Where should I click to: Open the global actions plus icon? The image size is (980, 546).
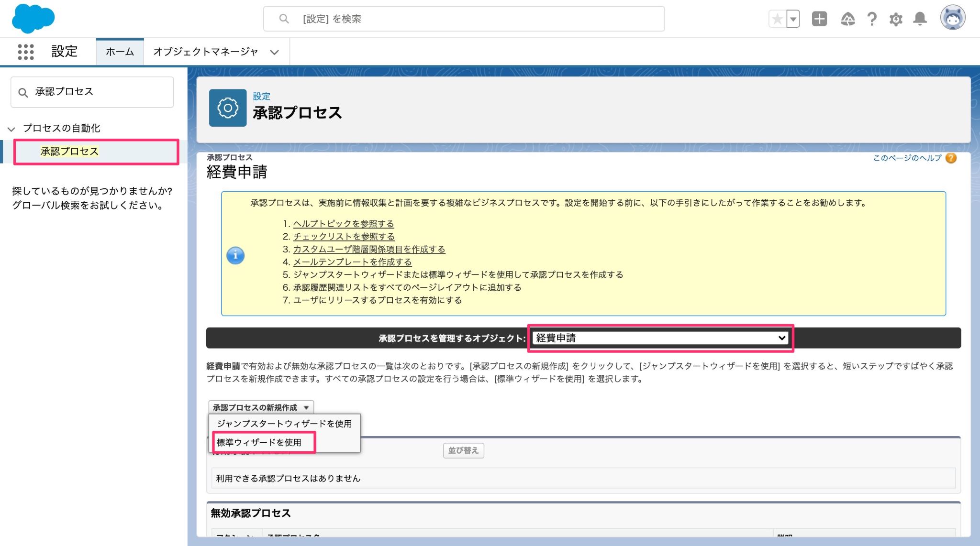pos(819,19)
